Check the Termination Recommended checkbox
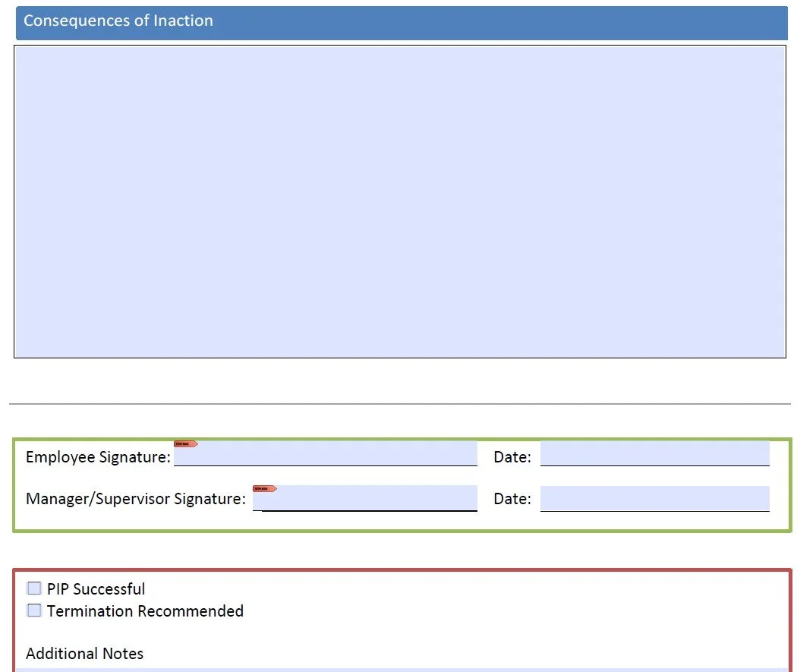This screenshot has width=797, height=672. click(x=34, y=610)
